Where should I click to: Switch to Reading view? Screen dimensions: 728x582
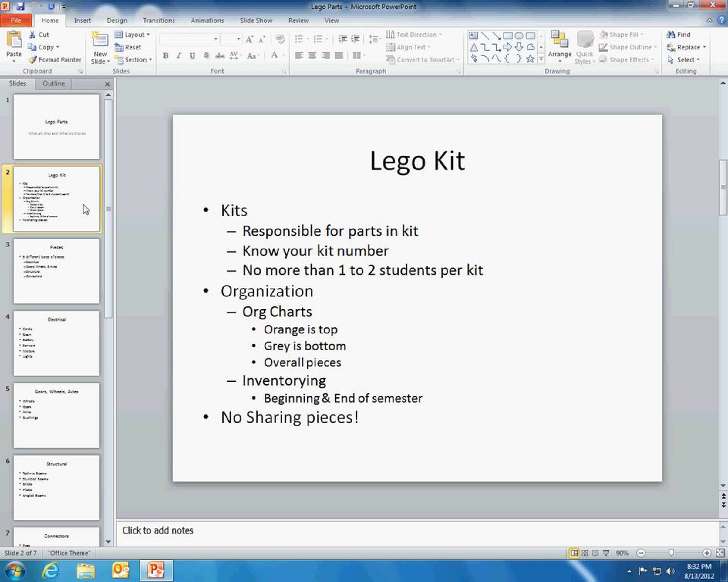point(595,553)
